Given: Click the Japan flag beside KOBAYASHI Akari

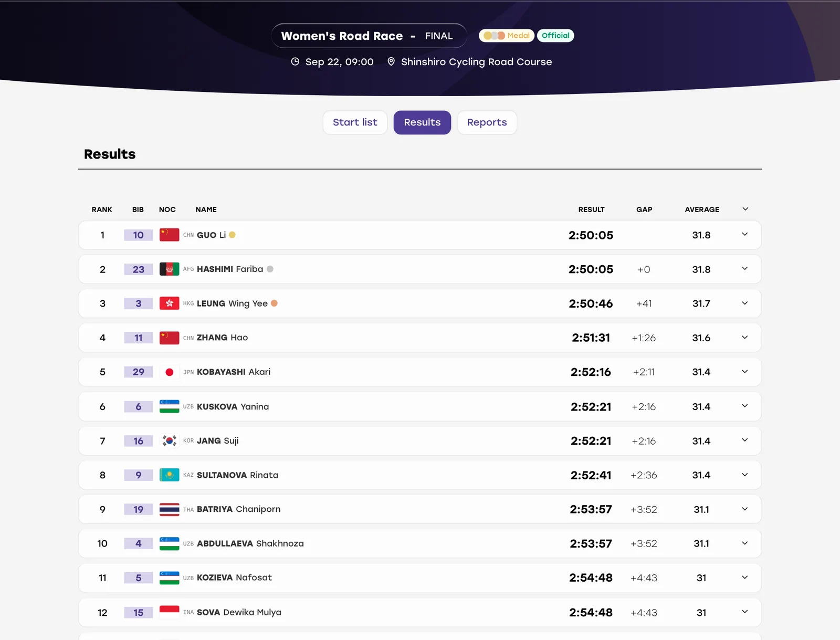Looking at the screenshot, I should (169, 372).
